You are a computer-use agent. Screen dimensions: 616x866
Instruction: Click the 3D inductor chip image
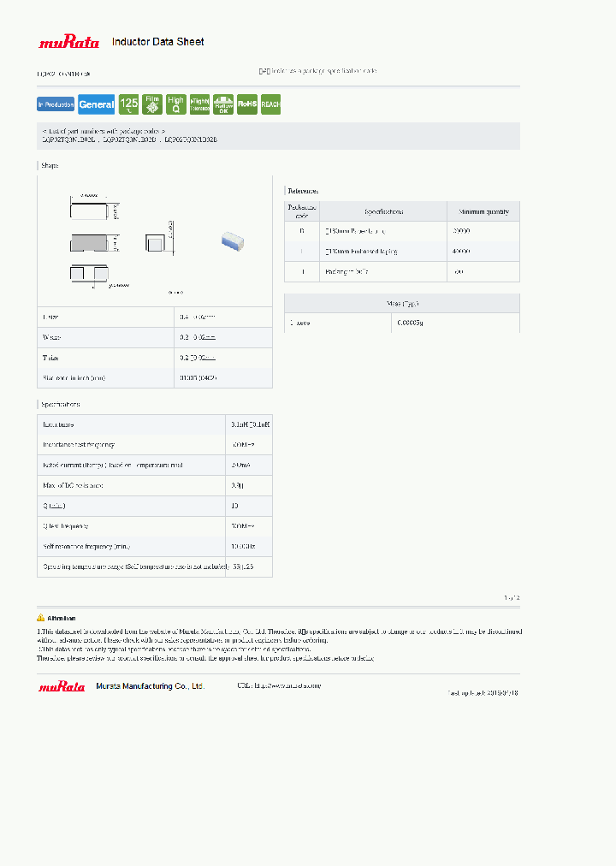pyautogui.click(x=233, y=240)
